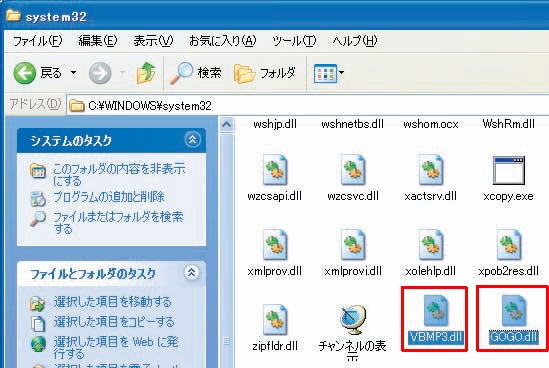Image resolution: width=549 pixels, height=368 pixels.
Task: Open the ヘルプ(H) menu
Action: point(355,41)
